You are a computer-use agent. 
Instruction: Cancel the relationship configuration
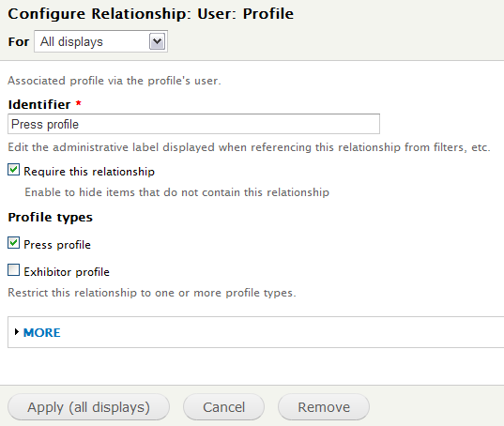223,407
